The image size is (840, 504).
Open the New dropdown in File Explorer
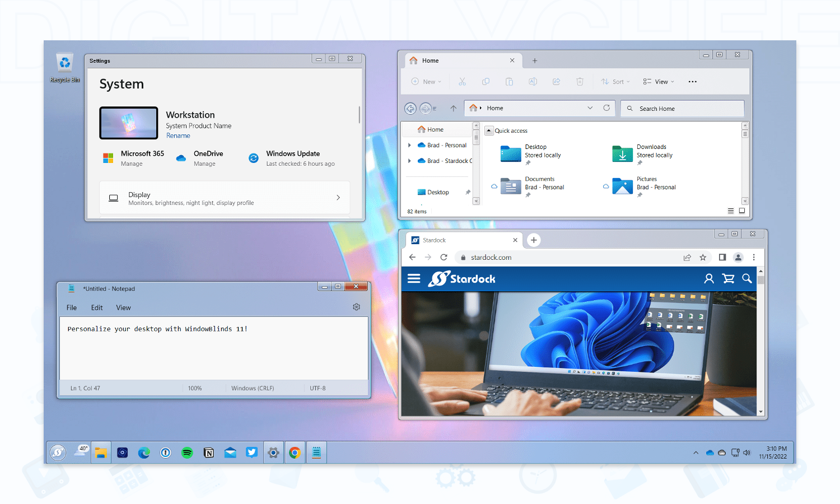(427, 82)
